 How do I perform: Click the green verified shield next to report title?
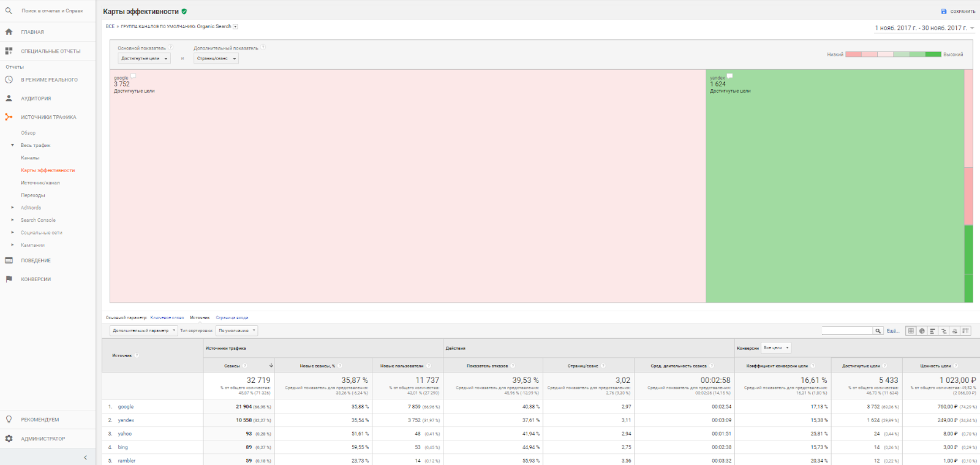(x=184, y=11)
